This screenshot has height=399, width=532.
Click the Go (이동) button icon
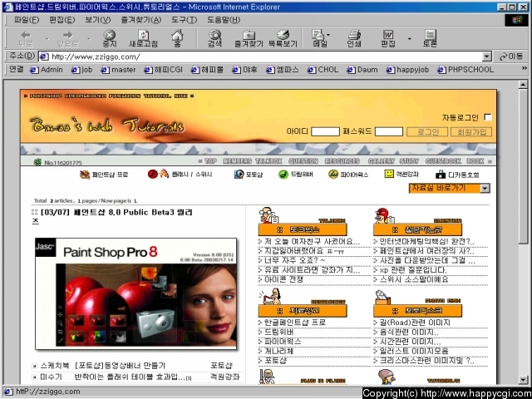[x=511, y=57]
